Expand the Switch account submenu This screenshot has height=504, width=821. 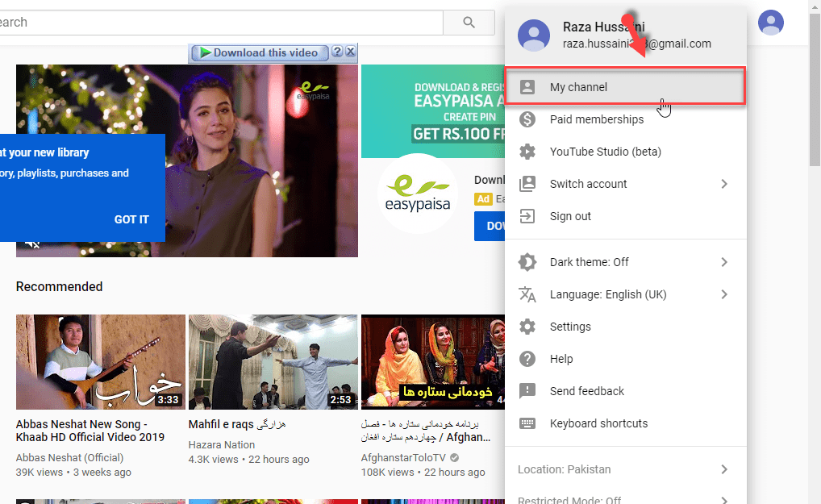pos(723,183)
